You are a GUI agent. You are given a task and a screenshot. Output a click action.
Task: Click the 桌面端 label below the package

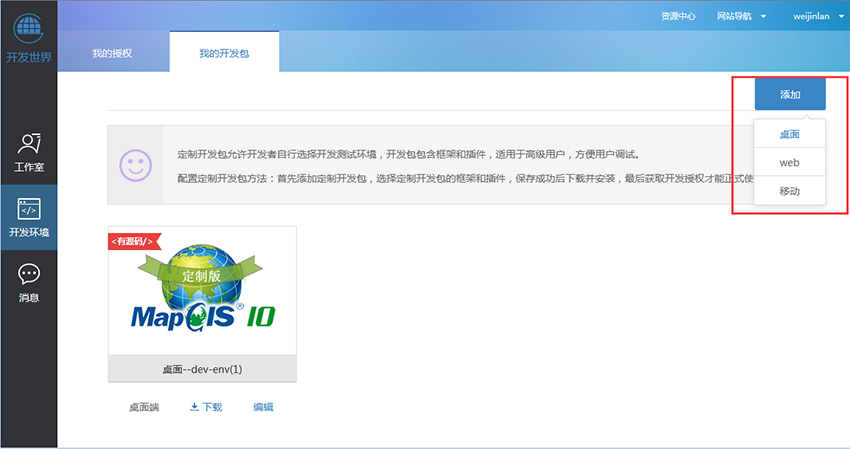[143, 407]
